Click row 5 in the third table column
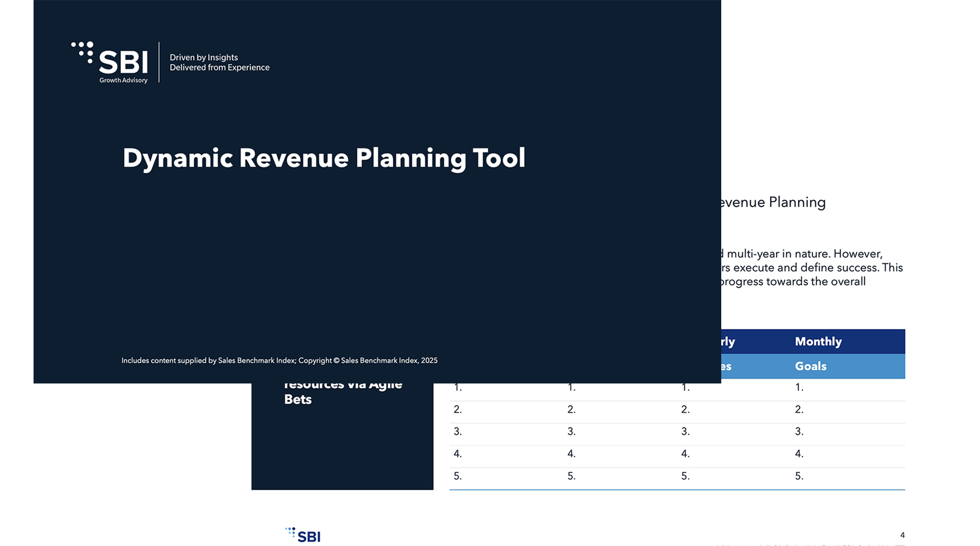The height and width of the screenshot is (546, 980). coord(685,476)
